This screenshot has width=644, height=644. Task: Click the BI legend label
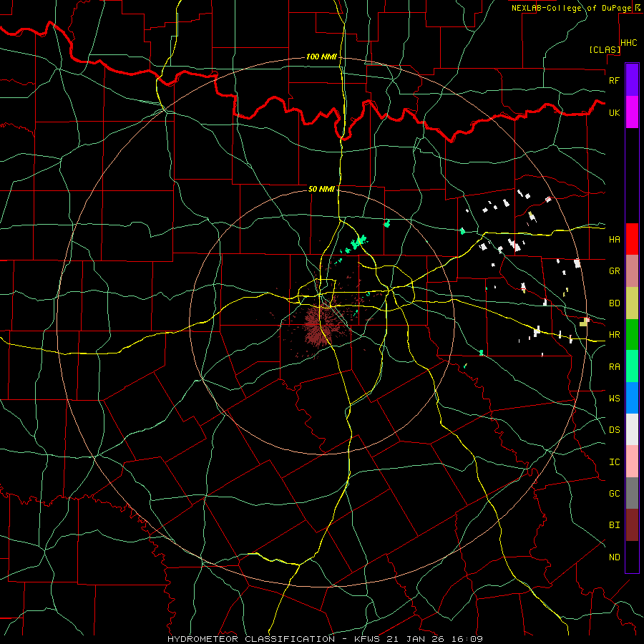point(614,525)
